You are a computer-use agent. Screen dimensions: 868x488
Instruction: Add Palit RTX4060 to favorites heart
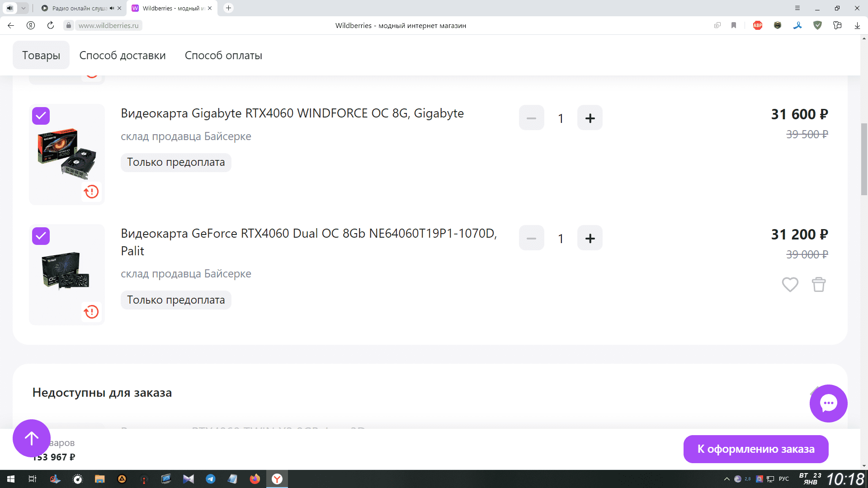point(790,285)
